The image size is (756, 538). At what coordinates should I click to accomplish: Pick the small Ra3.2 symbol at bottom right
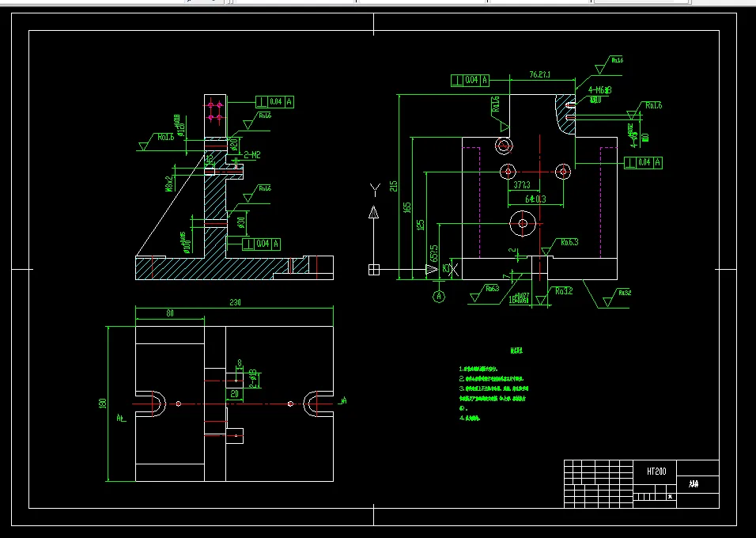[x=617, y=298]
